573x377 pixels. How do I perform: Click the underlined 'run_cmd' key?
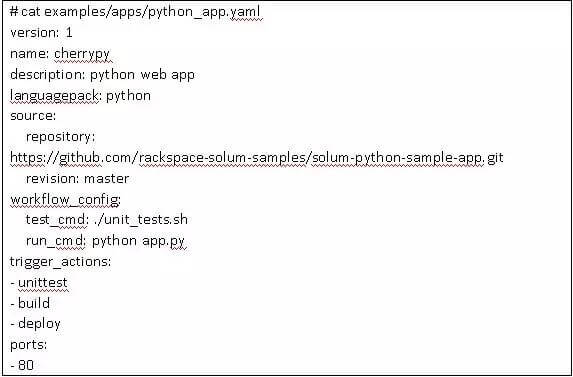pos(55,241)
